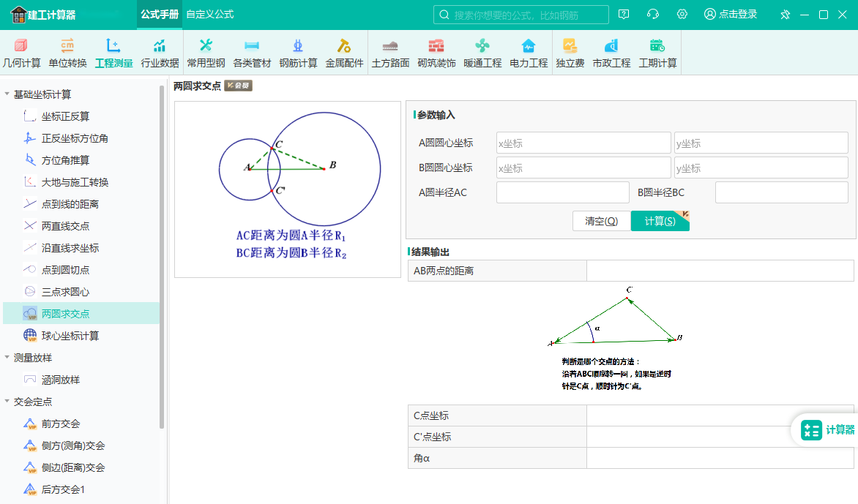Click the customer service headset icon

(x=653, y=15)
